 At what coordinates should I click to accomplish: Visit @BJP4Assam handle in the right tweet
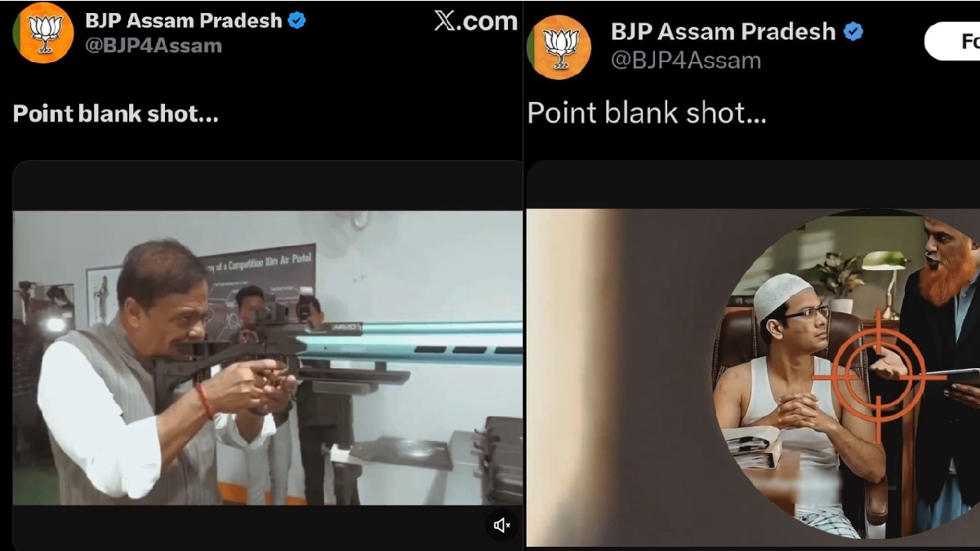pos(686,60)
